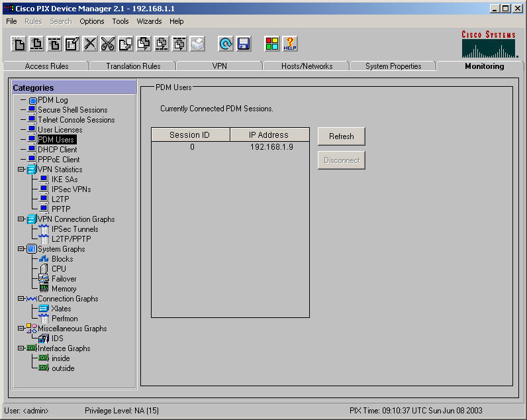Collapse the Interface Graphs tree node
This screenshot has height=420, width=527.
pos(21,348)
